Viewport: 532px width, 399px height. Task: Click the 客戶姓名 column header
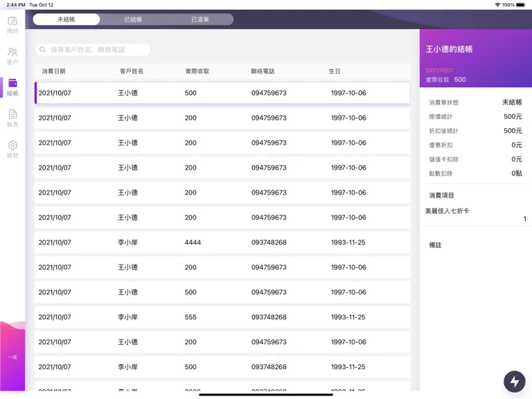click(x=132, y=71)
